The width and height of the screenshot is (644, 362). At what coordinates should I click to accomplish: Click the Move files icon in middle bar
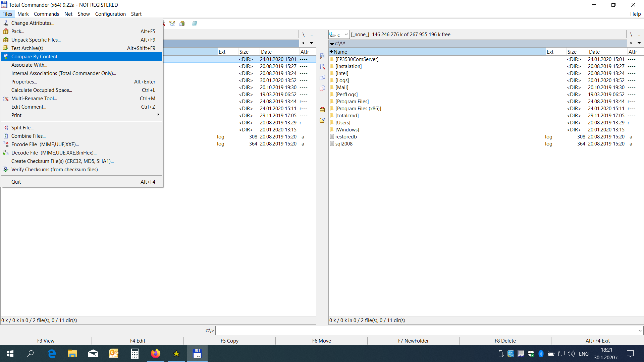322,88
